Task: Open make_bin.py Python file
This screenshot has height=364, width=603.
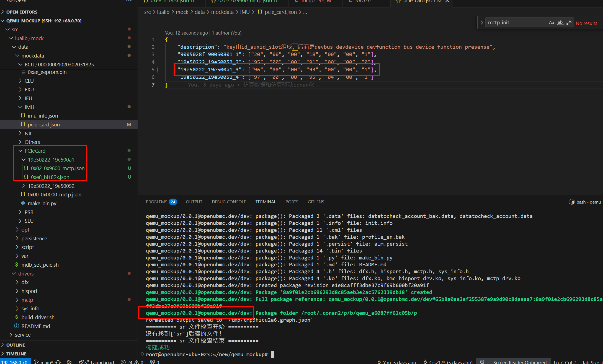Action: click(x=42, y=203)
